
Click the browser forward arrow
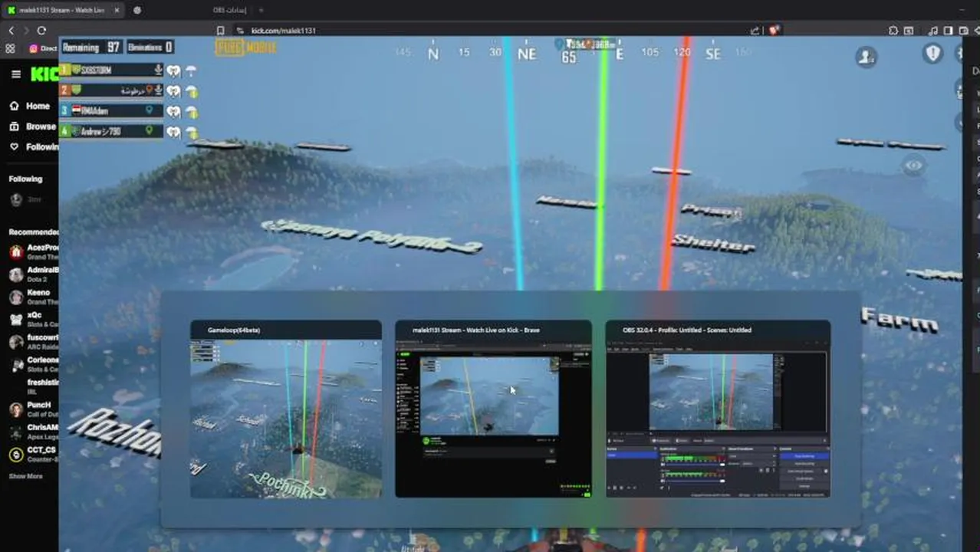coord(26,31)
